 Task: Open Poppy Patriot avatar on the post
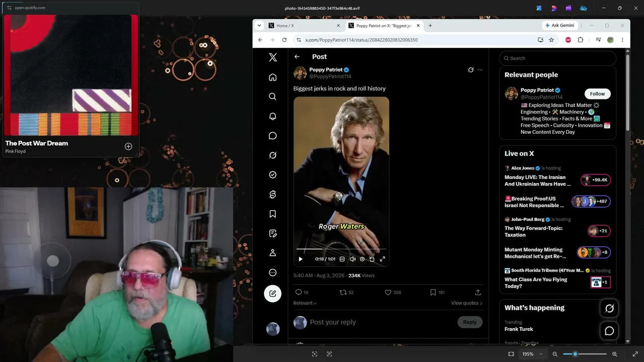click(x=300, y=73)
